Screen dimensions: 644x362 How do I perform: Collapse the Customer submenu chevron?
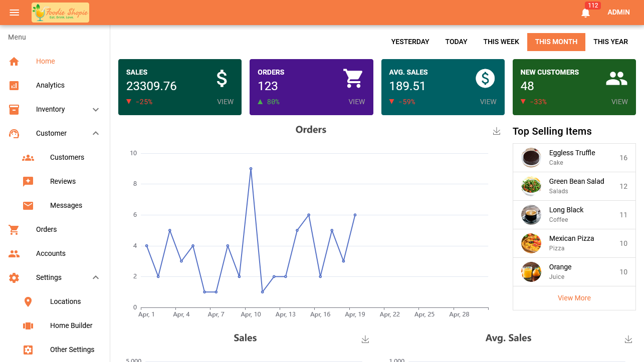[x=96, y=133]
